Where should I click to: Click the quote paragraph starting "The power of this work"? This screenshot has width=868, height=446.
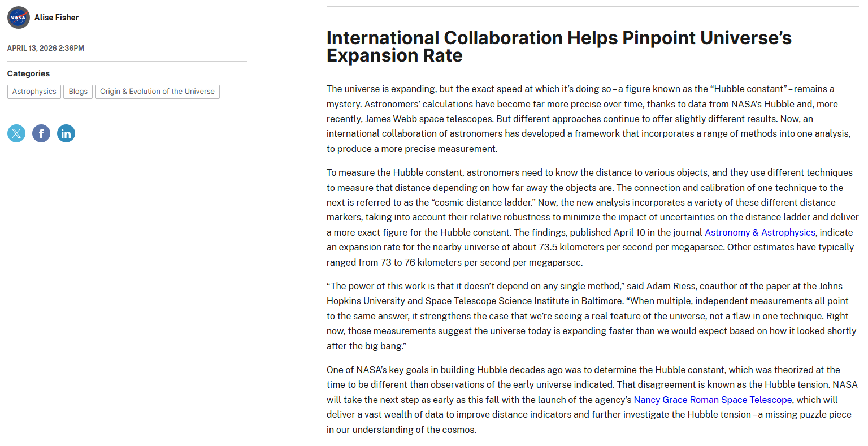click(588, 316)
